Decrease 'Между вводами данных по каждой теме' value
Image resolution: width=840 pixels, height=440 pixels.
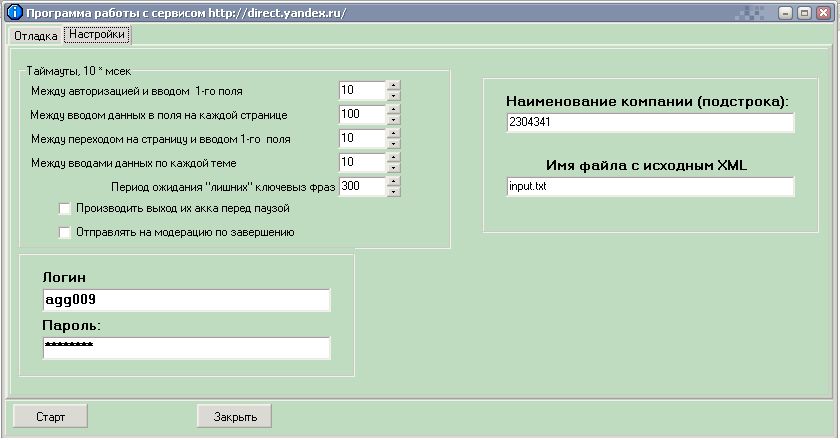tap(394, 168)
